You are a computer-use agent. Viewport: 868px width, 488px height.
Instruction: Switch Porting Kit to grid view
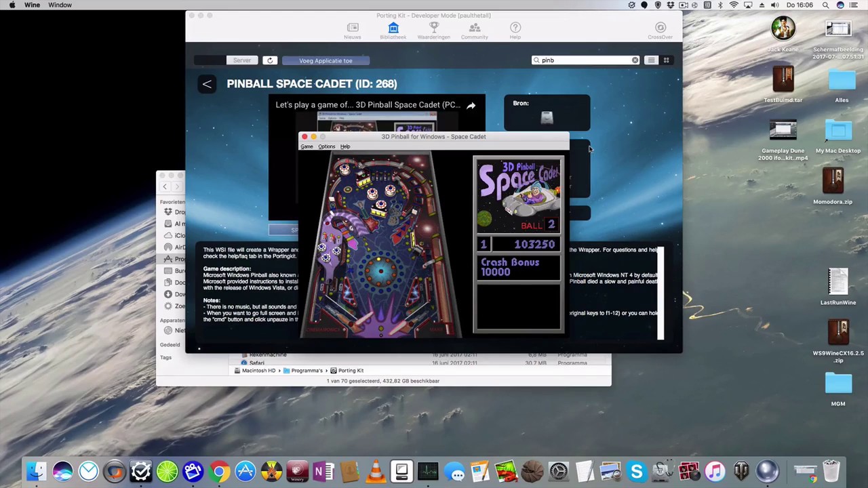666,60
